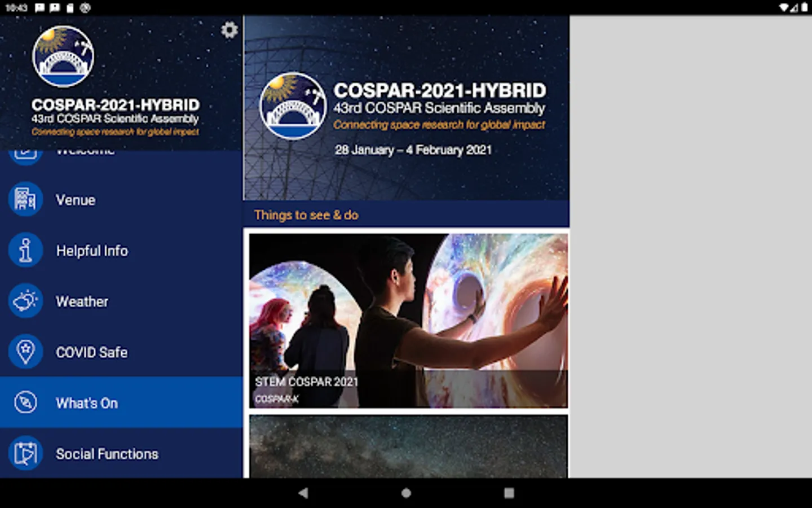Open the starry night sky card
This screenshot has width=812, height=508.
(408, 447)
